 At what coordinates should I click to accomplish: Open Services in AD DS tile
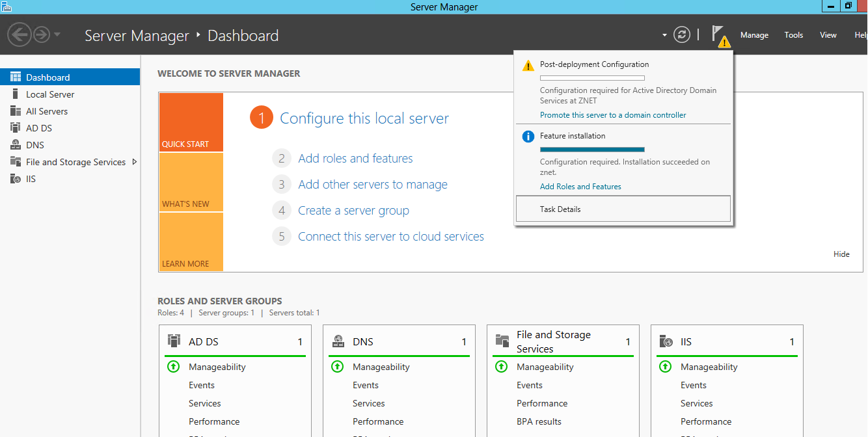click(x=205, y=403)
